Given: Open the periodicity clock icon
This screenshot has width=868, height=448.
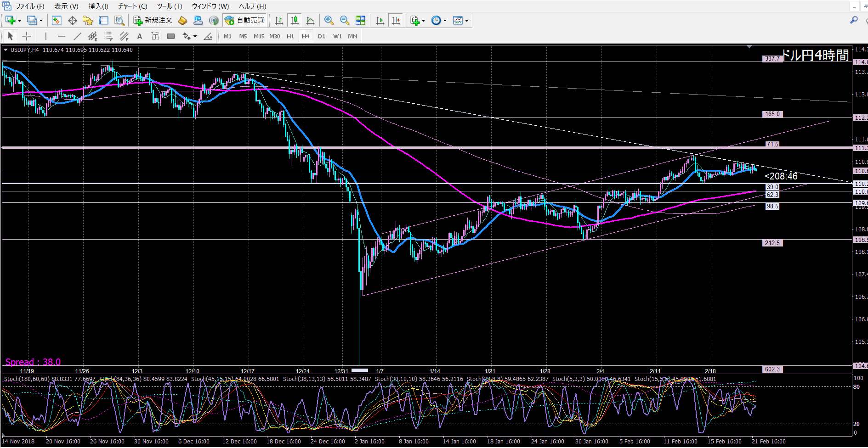Looking at the screenshot, I should point(436,20).
